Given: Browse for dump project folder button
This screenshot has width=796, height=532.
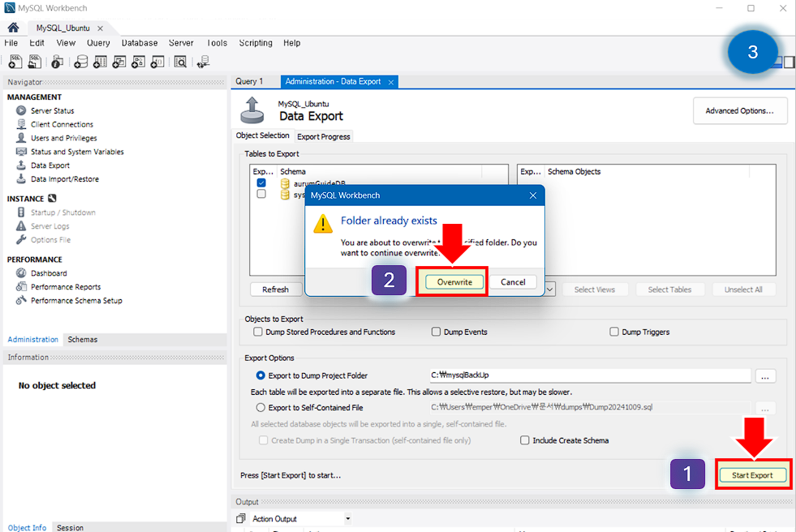Looking at the screenshot, I should (x=765, y=376).
